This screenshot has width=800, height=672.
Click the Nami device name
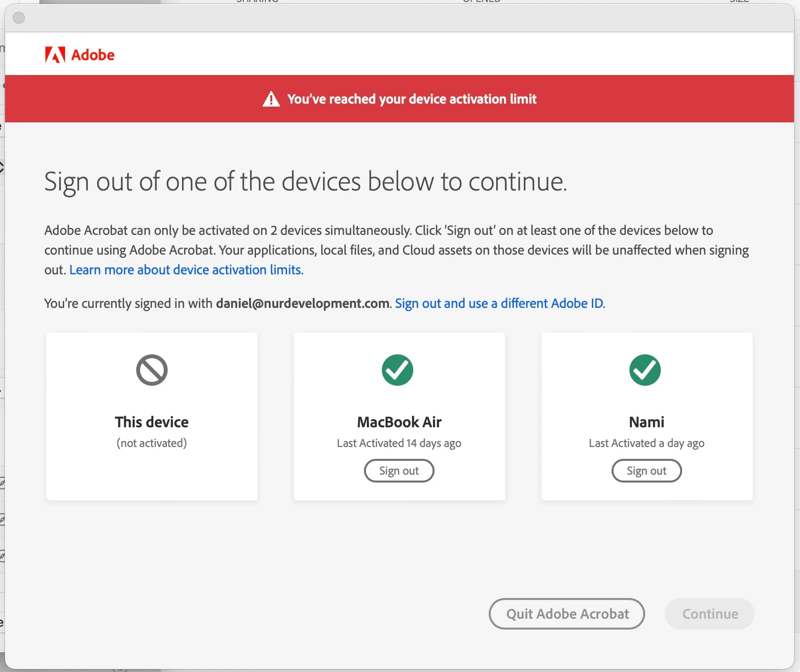pyautogui.click(x=647, y=422)
